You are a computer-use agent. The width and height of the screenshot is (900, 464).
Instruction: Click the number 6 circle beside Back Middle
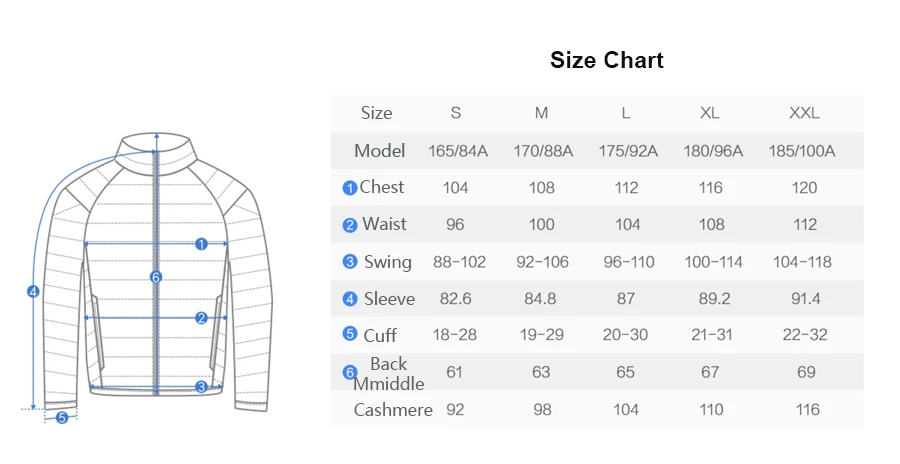350,373
